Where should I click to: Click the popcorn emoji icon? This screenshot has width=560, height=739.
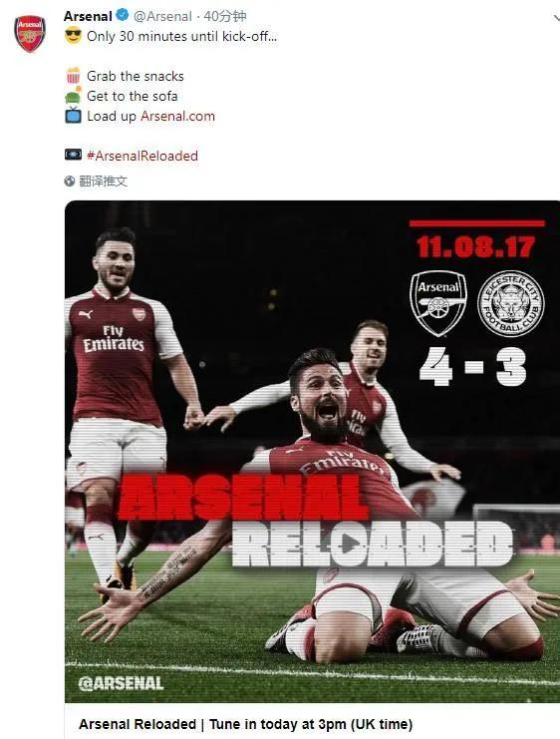pos(73,76)
